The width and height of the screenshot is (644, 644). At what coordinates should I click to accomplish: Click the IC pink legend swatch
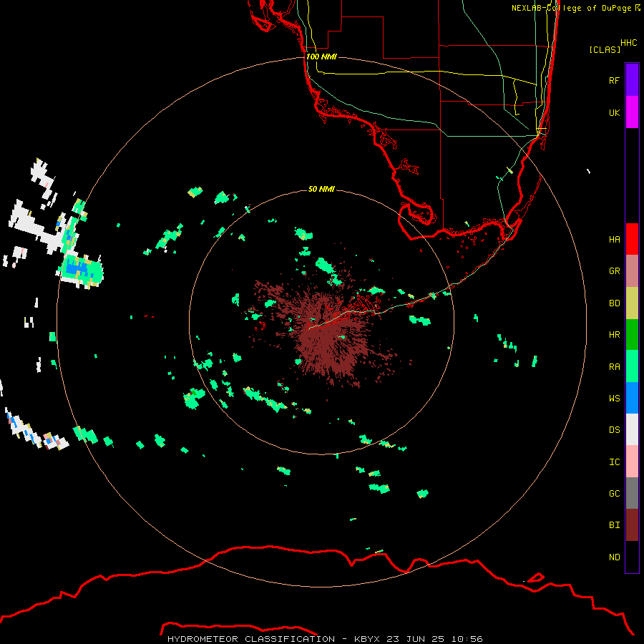[632, 462]
